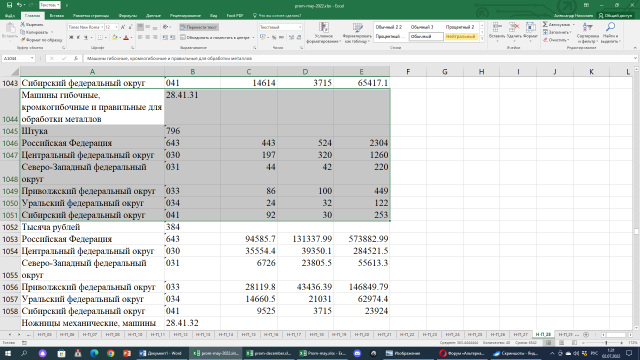The image size is (640, 360).
Task: Increase font size with the large A
Action: pyautogui.click(x=123, y=27)
